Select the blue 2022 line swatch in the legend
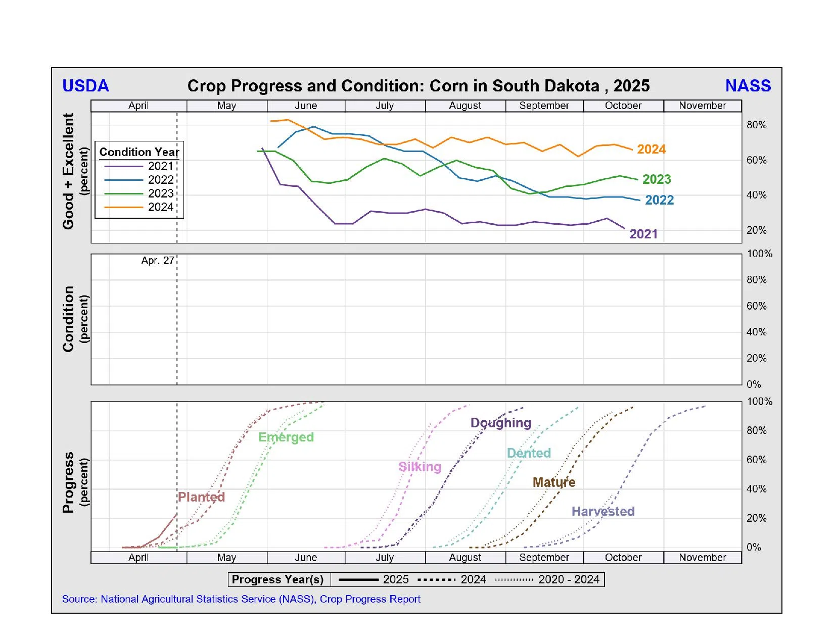The height and width of the screenshot is (644, 834). 124,180
